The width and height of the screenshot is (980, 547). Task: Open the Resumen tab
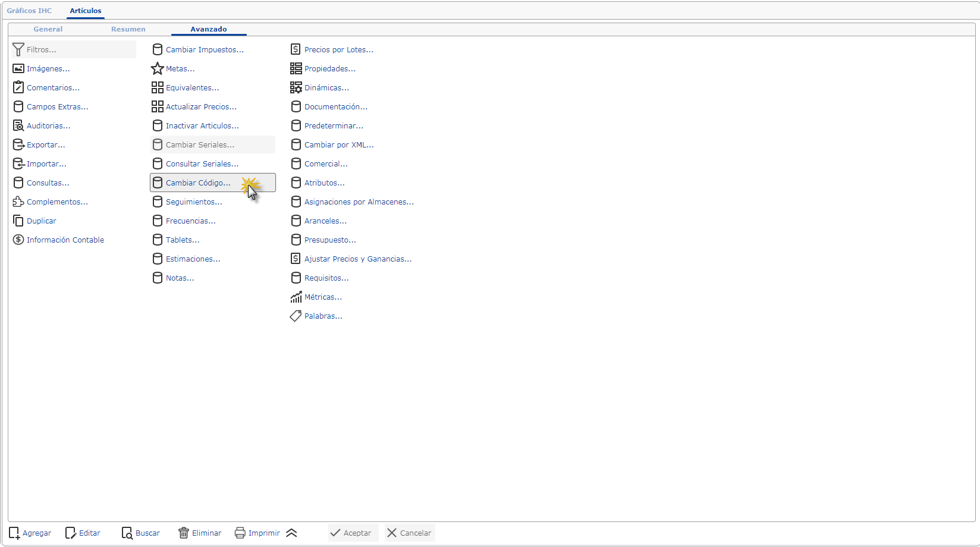pos(128,29)
